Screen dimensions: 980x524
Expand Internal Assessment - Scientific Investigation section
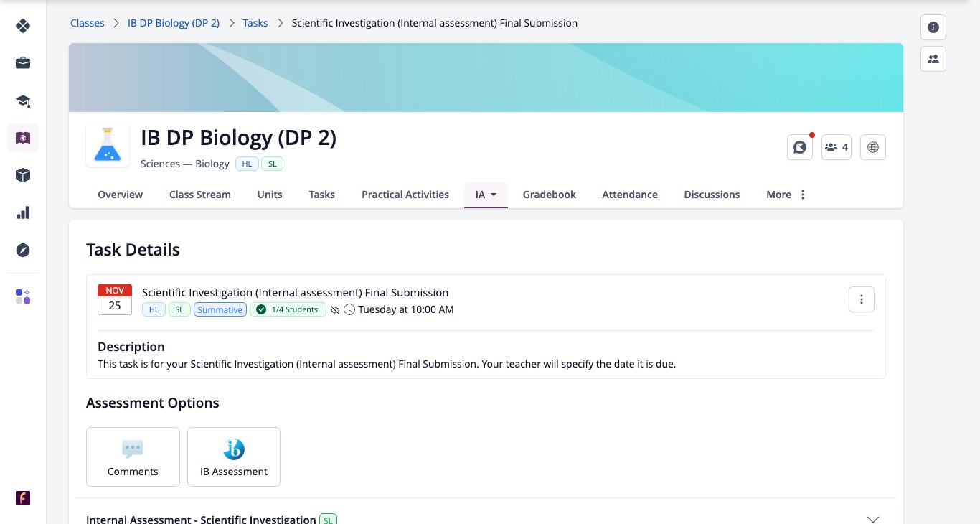[x=873, y=519]
